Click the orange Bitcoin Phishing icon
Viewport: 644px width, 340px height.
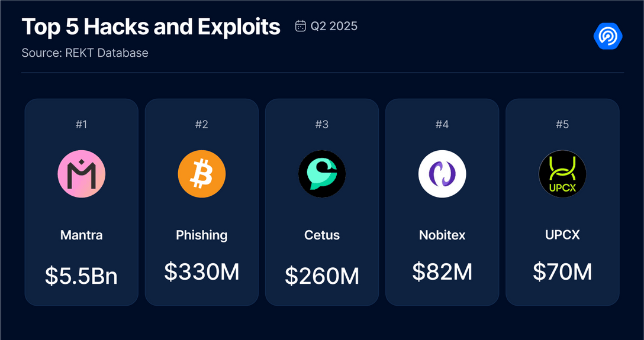(x=202, y=174)
